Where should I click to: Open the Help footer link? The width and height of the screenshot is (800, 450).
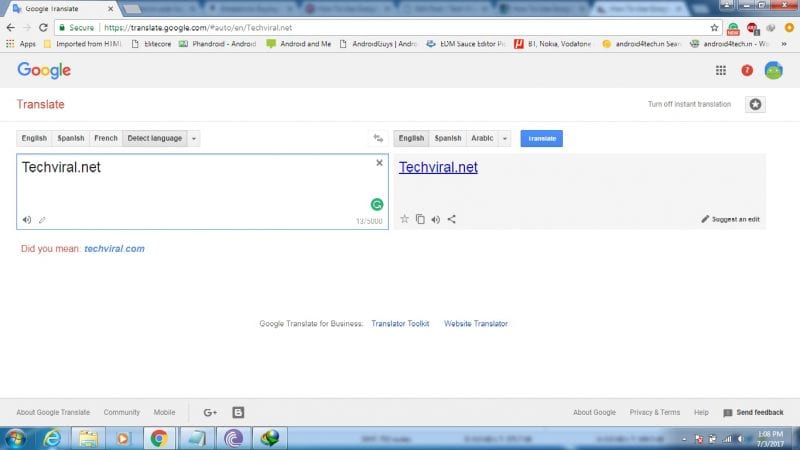(701, 412)
